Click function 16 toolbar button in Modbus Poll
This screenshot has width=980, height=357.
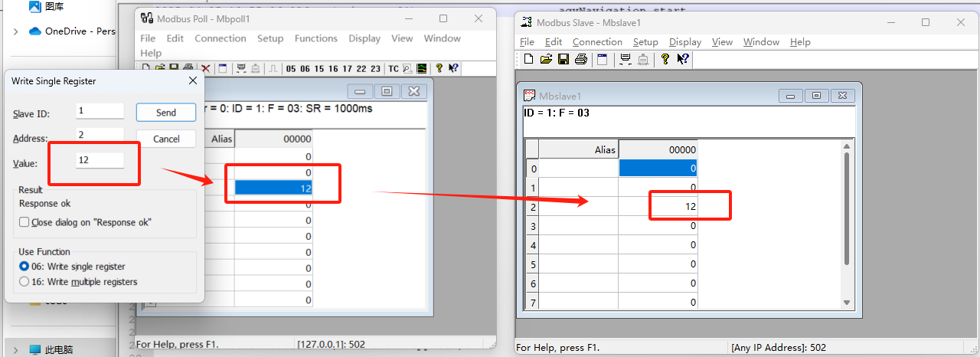click(333, 69)
